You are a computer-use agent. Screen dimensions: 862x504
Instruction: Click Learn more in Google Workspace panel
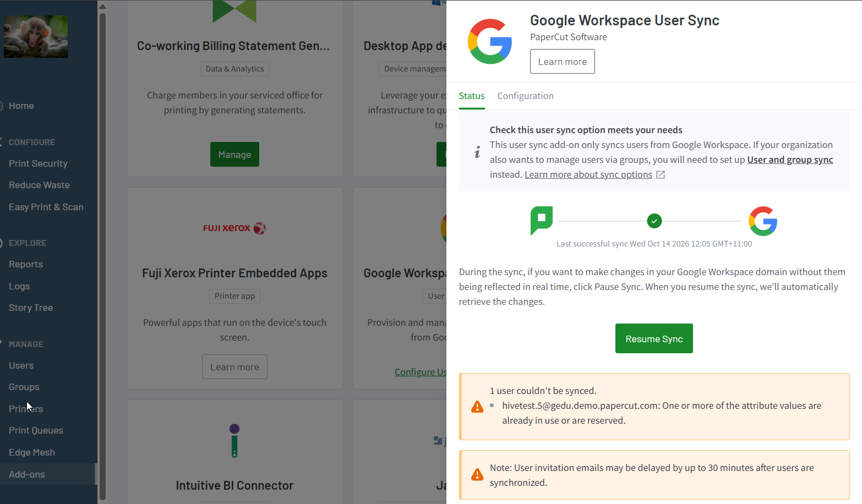click(x=562, y=61)
